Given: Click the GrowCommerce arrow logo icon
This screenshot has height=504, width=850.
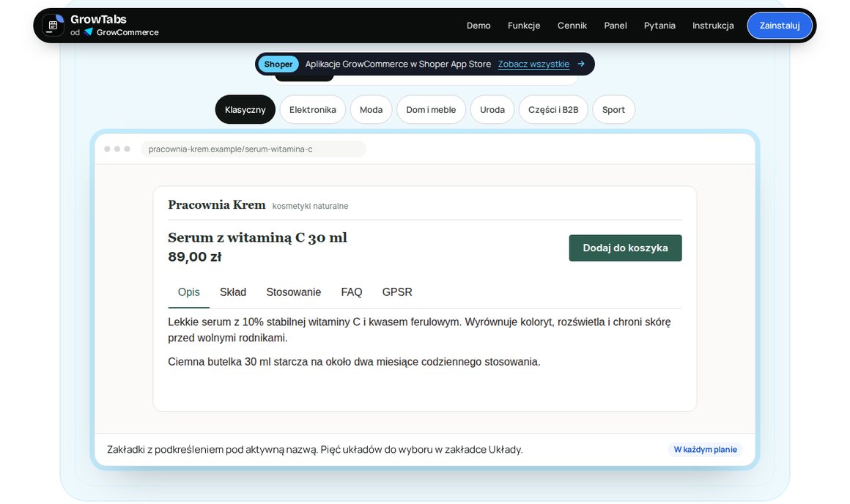Looking at the screenshot, I should coord(89,32).
